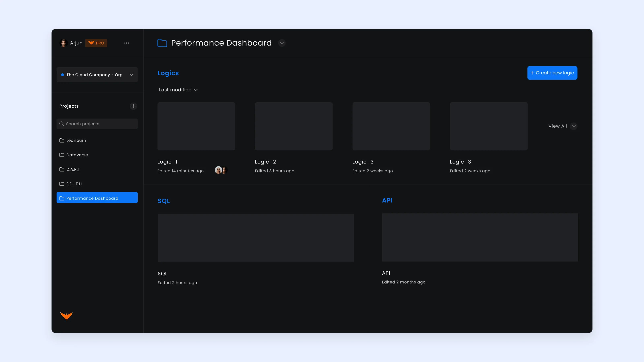The image size is (644, 362).
Task: Click the Dataverse folder icon
Action: tap(62, 155)
